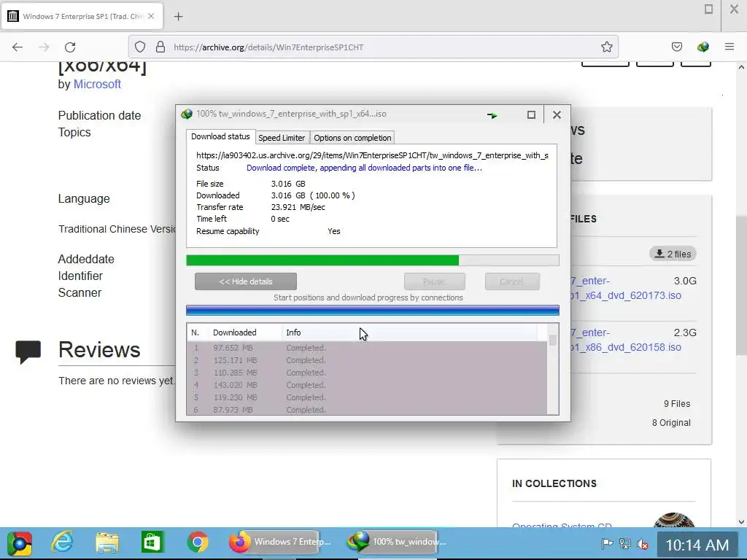The width and height of the screenshot is (747, 560).
Task: Open the Options on completion tab
Action: point(352,138)
